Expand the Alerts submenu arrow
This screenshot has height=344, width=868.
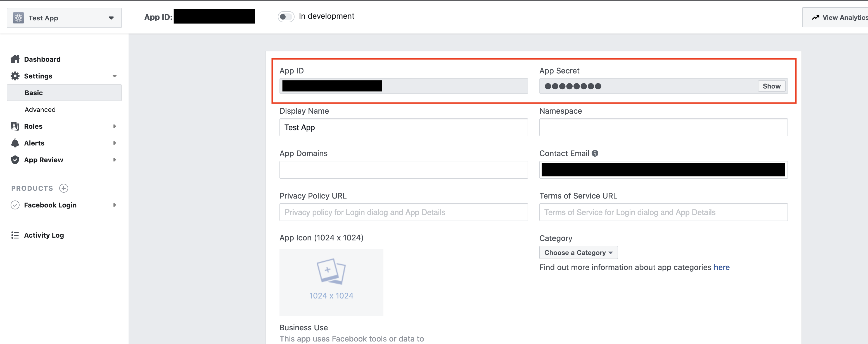[115, 143]
